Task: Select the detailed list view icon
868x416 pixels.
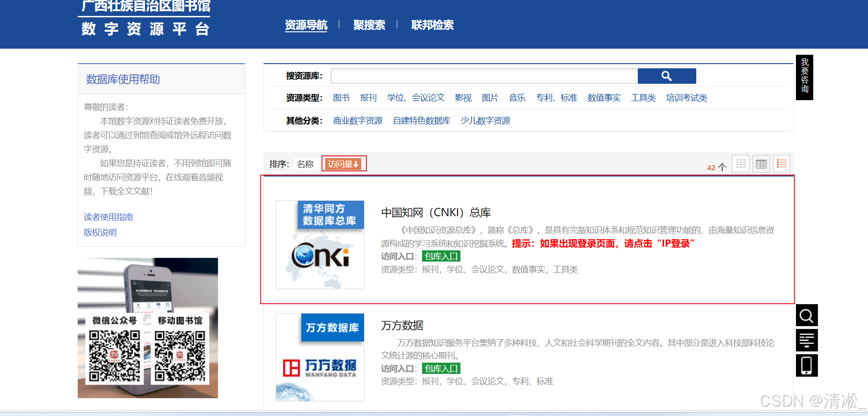Action: (x=782, y=164)
